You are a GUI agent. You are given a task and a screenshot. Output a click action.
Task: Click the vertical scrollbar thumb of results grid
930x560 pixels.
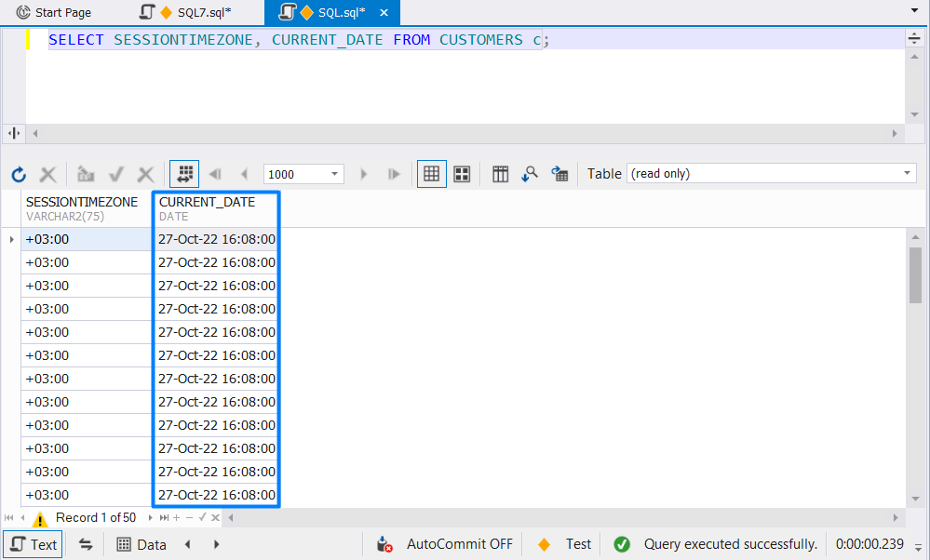(915, 275)
